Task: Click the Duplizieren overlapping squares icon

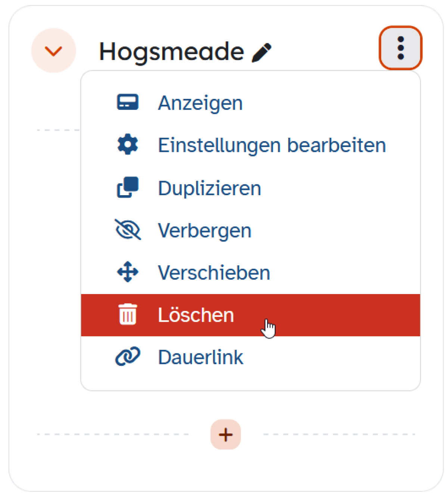Action: (x=128, y=187)
